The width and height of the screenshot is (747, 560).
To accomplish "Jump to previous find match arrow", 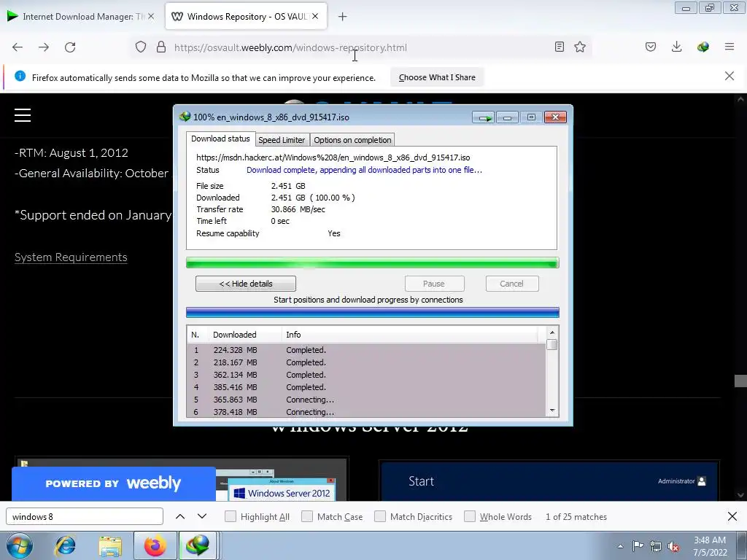I will click(180, 516).
